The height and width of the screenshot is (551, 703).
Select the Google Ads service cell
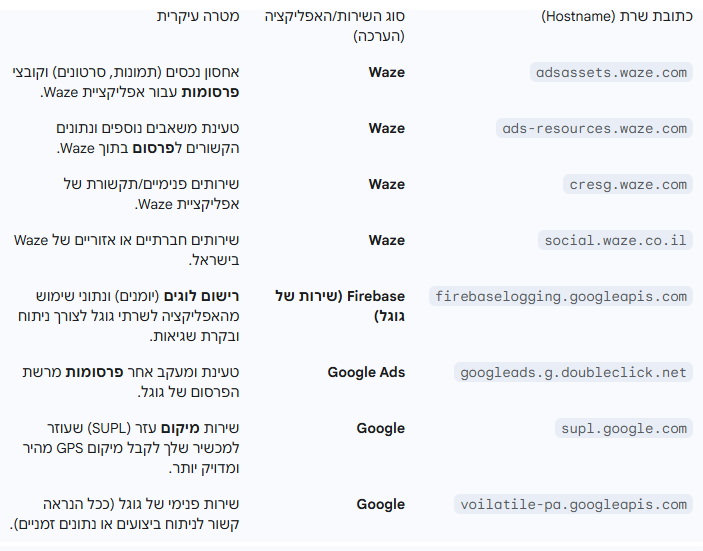click(366, 372)
